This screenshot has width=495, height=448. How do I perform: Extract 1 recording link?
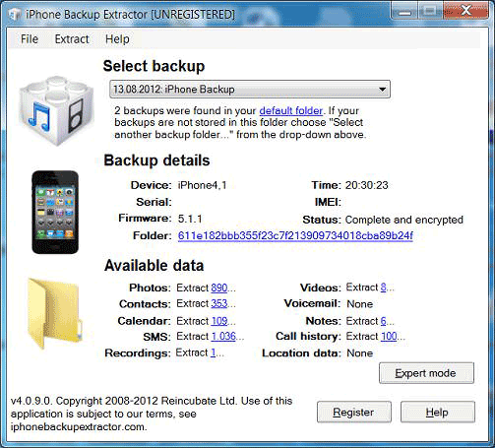coord(214,352)
